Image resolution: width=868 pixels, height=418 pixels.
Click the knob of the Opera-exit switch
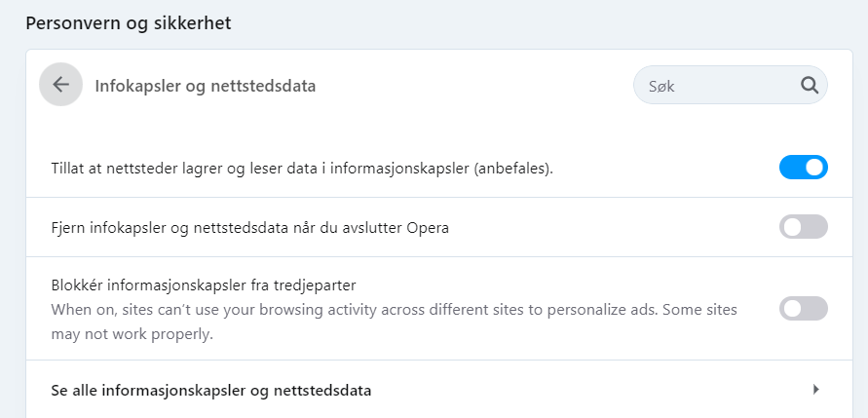793,227
